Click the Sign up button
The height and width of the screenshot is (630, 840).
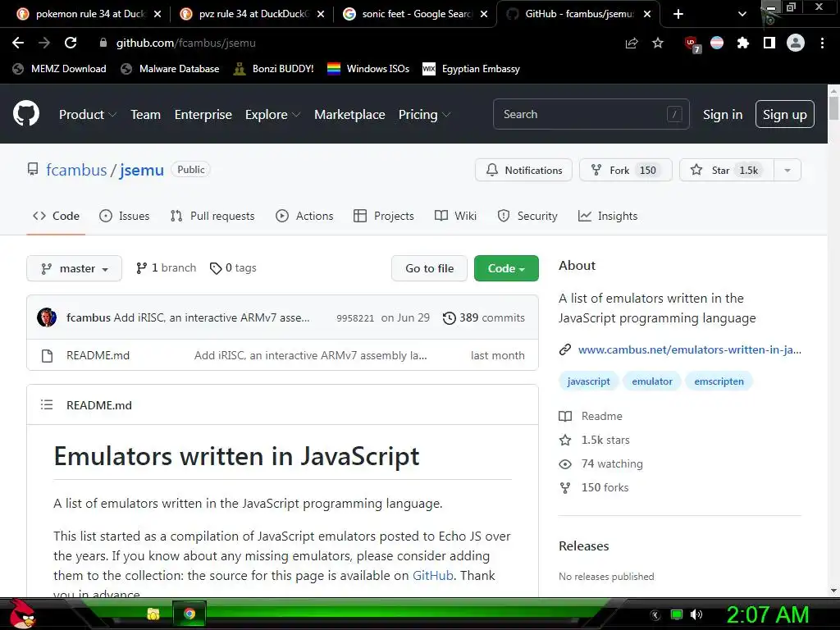[785, 114]
